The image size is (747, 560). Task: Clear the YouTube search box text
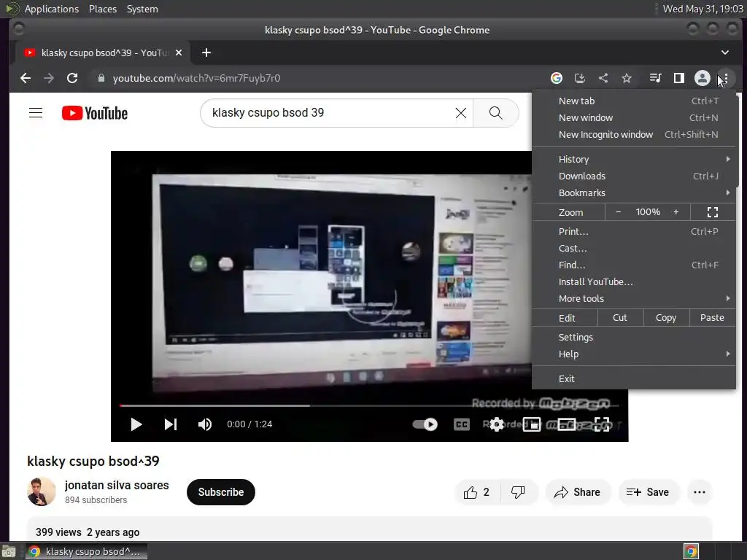coord(461,113)
